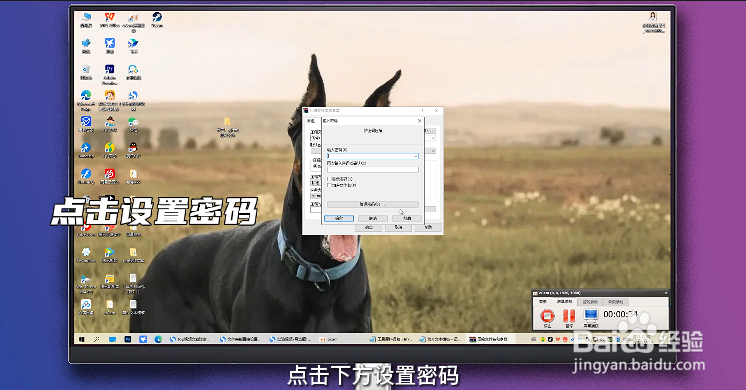Viewport: 746px width, 390px height.
Task: Select the second tab in the recorder window
Action: pos(565,302)
